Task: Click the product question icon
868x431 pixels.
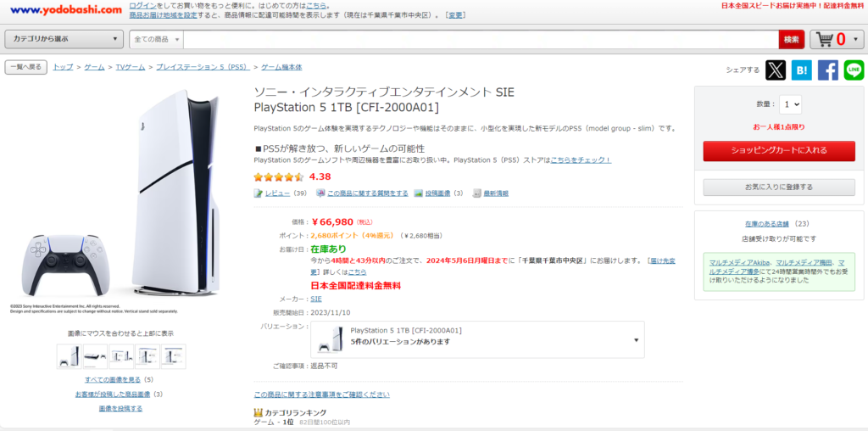Action: pyautogui.click(x=320, y=193)
